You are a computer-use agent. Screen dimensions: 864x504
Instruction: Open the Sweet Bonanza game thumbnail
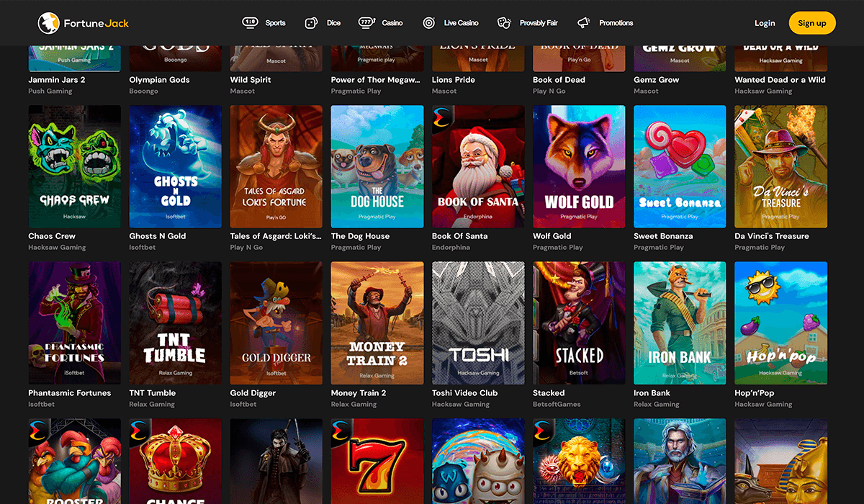coord(680,166)
